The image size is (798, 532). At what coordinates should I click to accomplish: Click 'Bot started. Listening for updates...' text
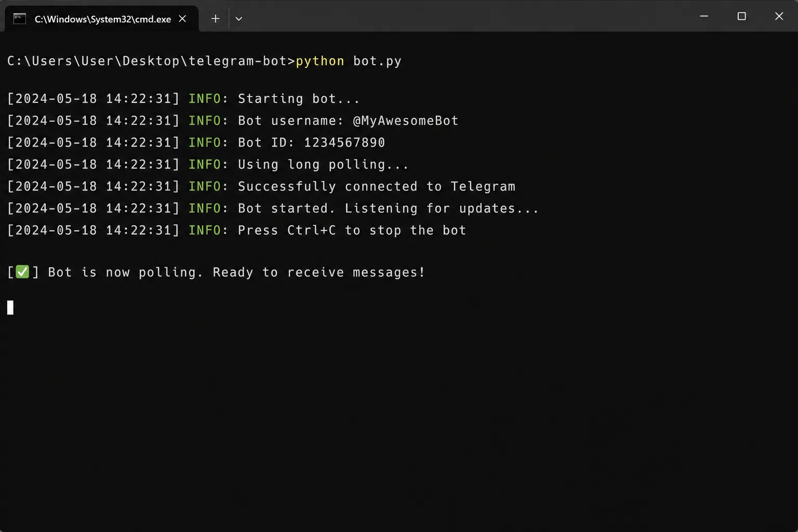tap(389, 208)
